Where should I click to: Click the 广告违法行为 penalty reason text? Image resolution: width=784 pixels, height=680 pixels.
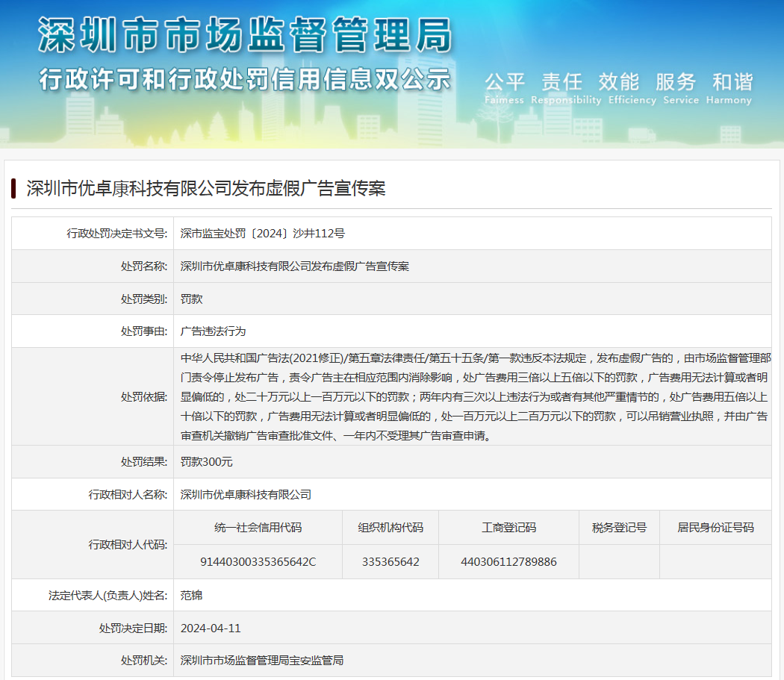click(213, 331)
